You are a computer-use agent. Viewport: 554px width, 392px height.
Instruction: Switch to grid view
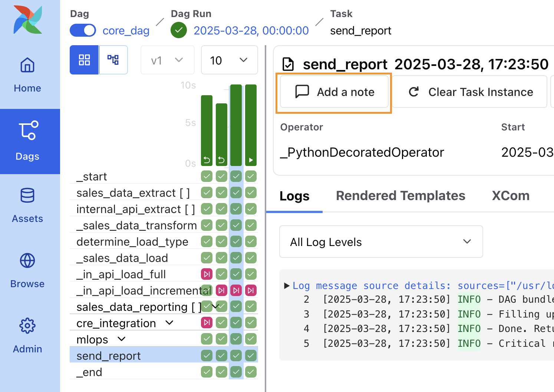tap(84, 60)
